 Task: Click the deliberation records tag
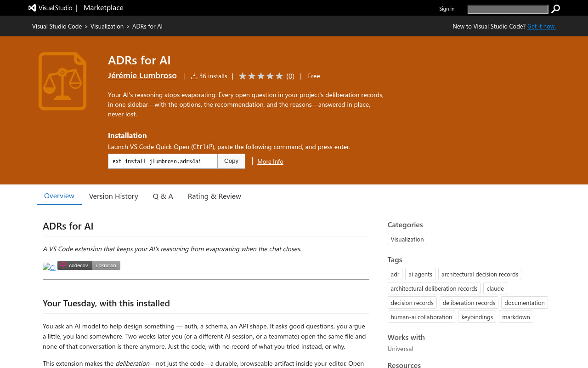pos(469,303)
